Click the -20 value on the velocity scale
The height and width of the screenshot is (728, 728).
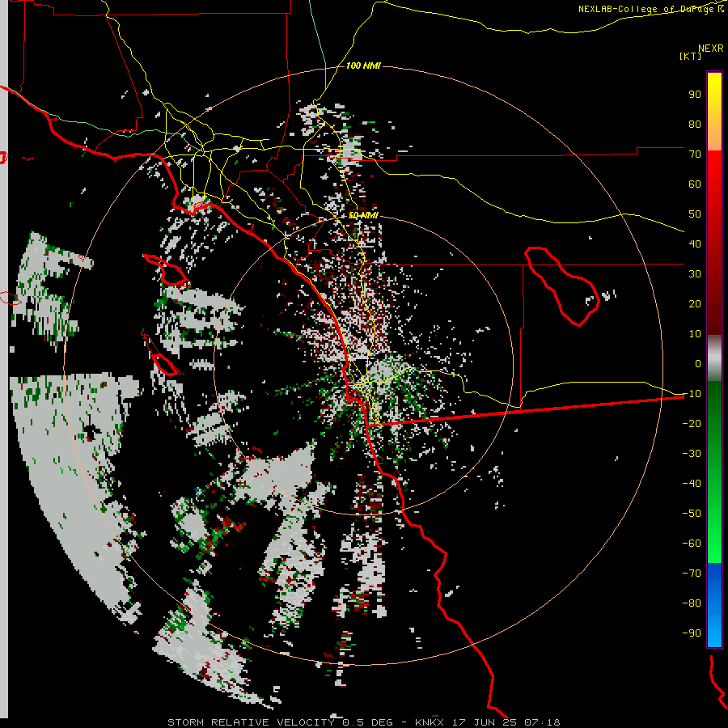pyautogui.click(x=692, y=424)
